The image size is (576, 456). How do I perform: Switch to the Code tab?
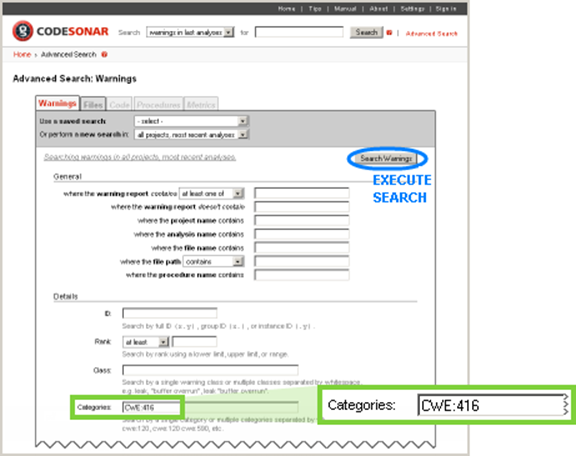point(119,104)
